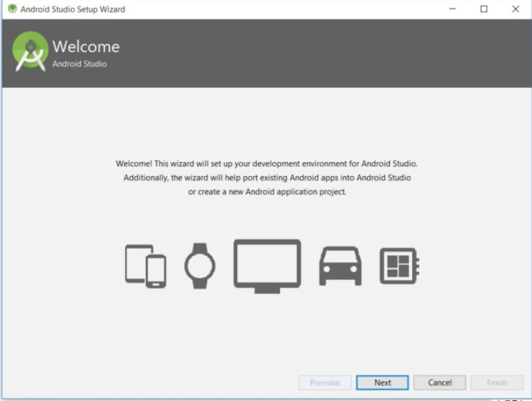This screenshot has height=401, width=532.
Task: Click the 'Android Studio' header subtitle
Action: point(79,64)
